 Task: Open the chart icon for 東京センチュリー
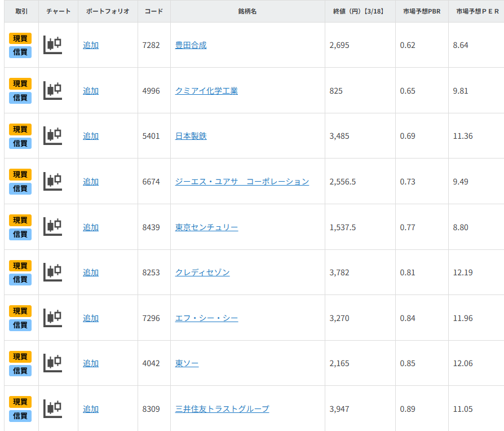pos(53,227)
